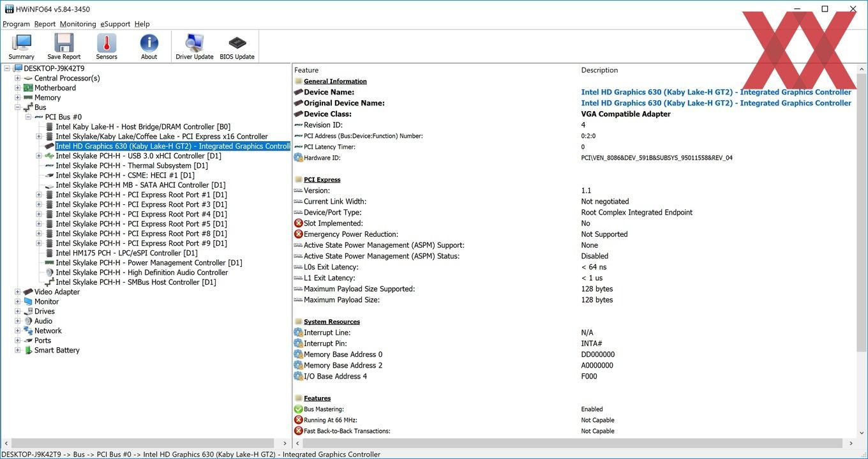
Task: Open the eSupport menu
Action: 115,24
